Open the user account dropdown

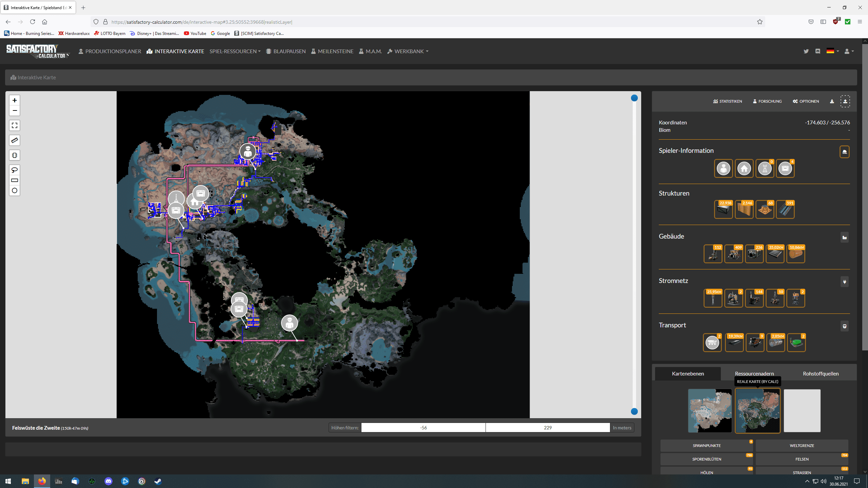click(849, 51)
